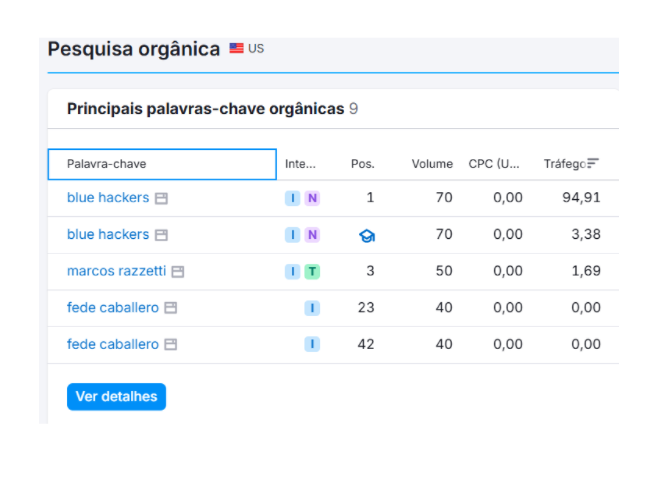
Task: Click I badge in fede caballero position 42 row
Action: click(x=312, y=344)
